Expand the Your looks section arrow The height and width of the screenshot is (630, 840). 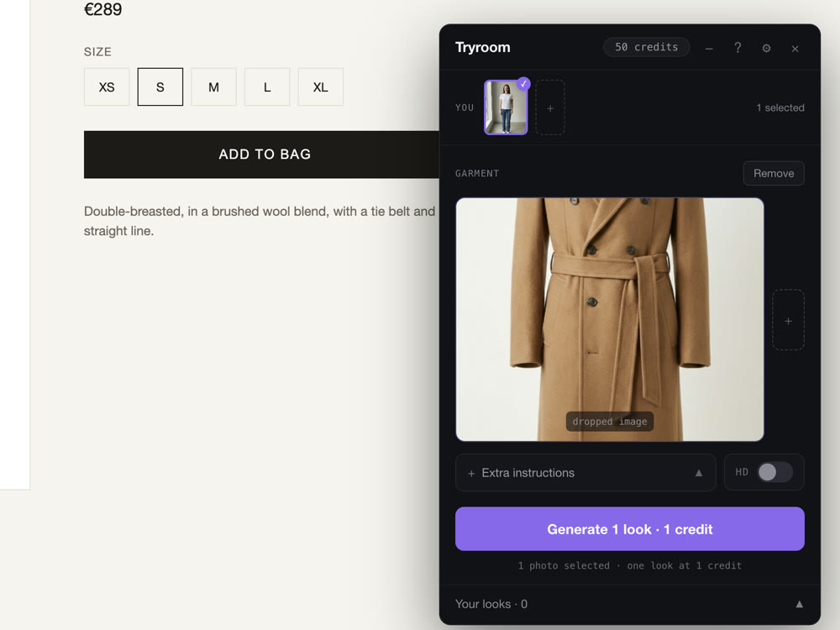(800, 604)
